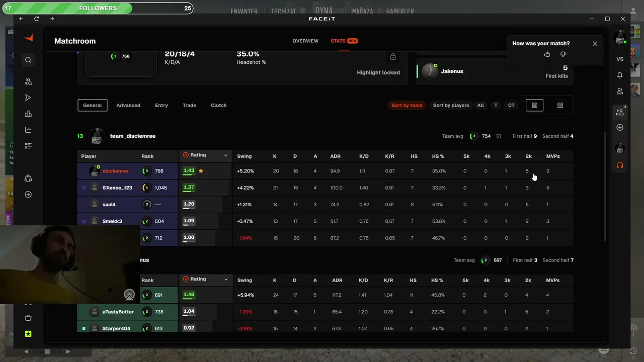Switch to list view layout toggle
644x362 pixels.
(x=534, y=105)
